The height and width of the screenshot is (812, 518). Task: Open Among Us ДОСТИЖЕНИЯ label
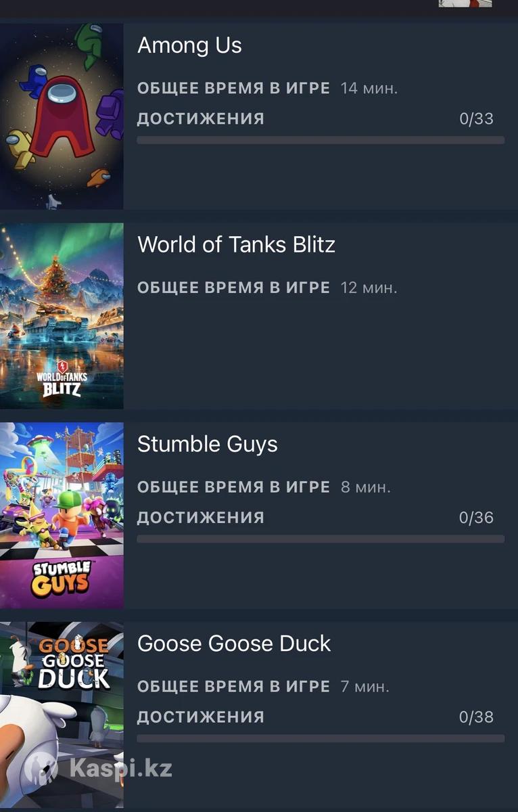pos(201,119)
